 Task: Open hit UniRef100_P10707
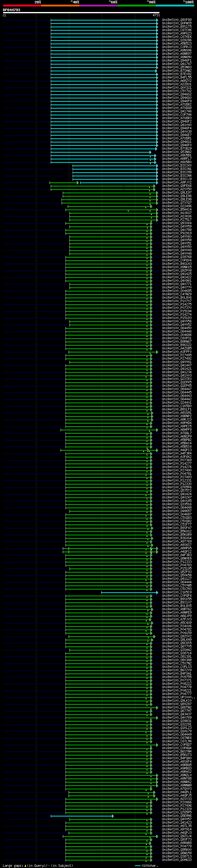[x=177, y=301]
